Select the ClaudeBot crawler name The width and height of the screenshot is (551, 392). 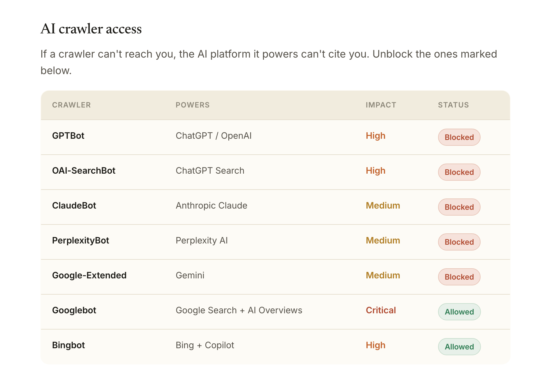pos(74,205)
